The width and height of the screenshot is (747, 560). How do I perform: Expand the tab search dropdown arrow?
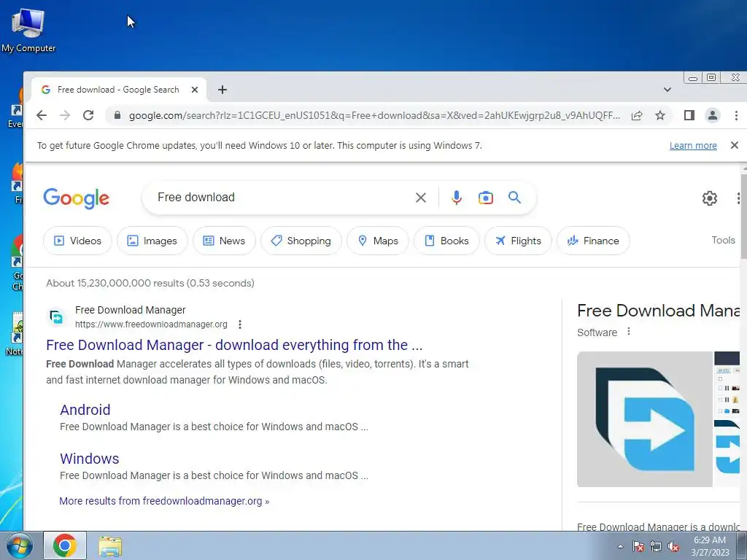click(x=667, y=90)
